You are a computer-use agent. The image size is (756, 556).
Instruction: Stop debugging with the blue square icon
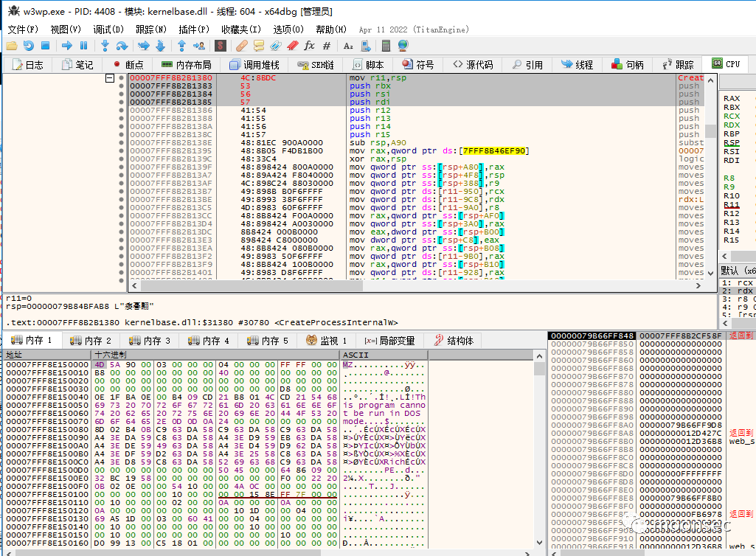[45, 46]
